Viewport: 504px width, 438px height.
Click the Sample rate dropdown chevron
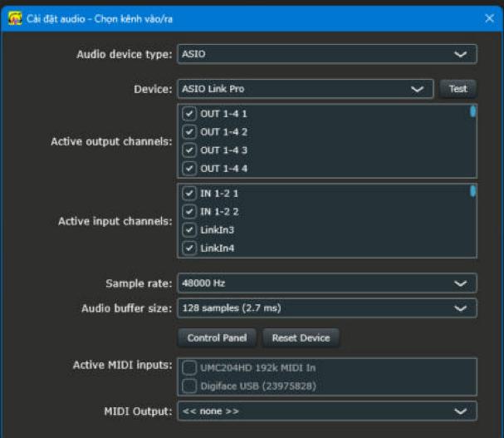[460, 283]
